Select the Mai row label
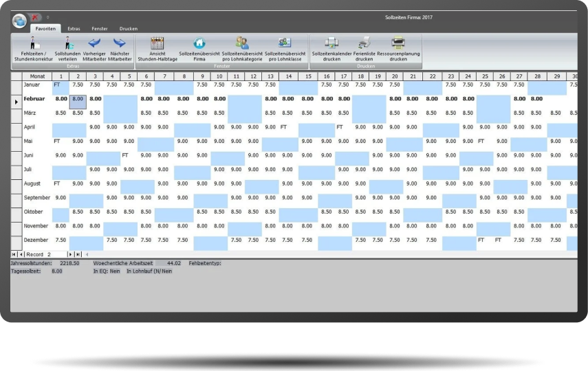The image size is (588, 371). [28, 142]
